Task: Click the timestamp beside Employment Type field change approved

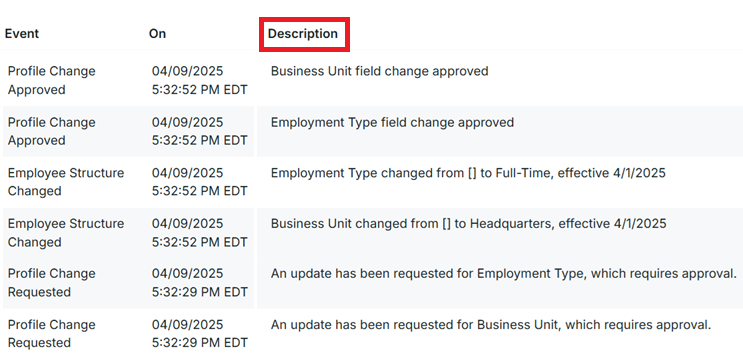Action: pos(199,131)
